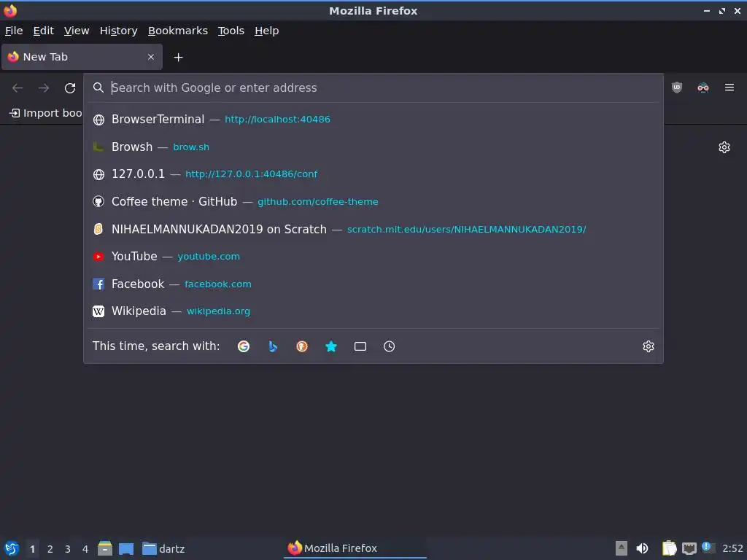
Task: Search history with the clock icon
Action: [x=390, y=346]
